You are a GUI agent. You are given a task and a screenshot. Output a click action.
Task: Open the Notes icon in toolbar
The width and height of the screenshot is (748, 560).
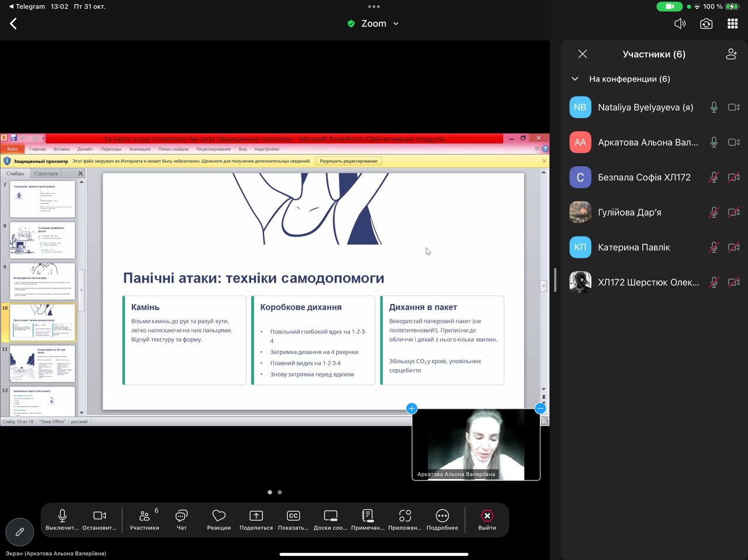tap(368, 516)
